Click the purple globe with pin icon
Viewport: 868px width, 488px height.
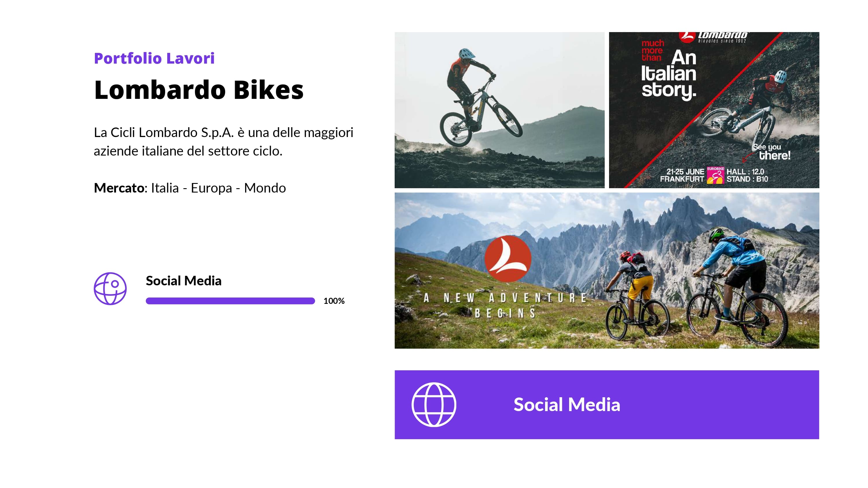click(110, 289)
